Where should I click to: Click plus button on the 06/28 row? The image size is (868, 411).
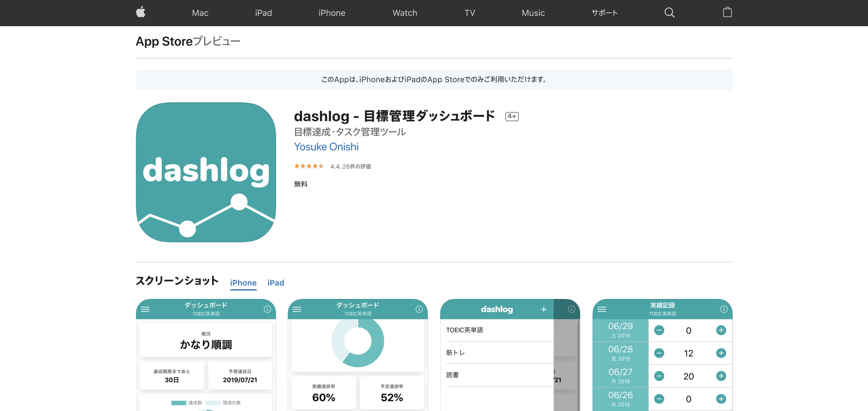pyautogui.click(x=721, y=353)
